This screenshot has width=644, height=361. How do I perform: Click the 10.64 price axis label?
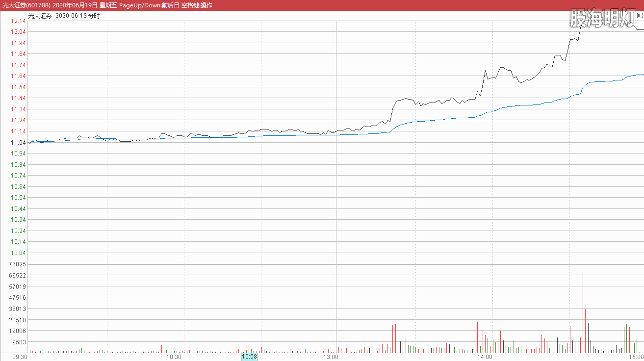coord(18,186)
